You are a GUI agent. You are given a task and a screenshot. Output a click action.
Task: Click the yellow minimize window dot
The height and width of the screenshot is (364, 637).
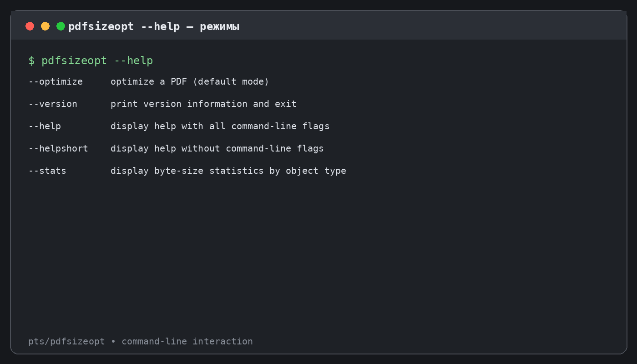[45, 26]
